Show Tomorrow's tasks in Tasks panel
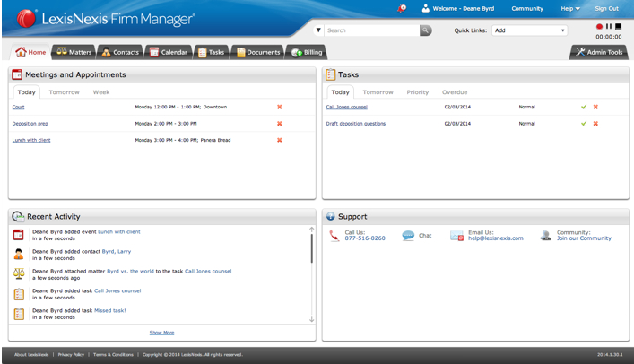This screenshot has width=634, height=364. [x=378, y=92]
